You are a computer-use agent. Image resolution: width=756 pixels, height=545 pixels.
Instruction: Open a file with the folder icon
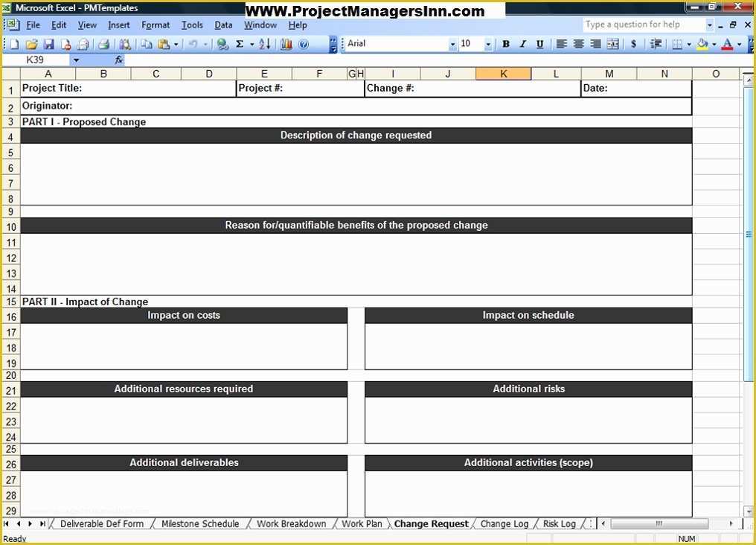31,45
